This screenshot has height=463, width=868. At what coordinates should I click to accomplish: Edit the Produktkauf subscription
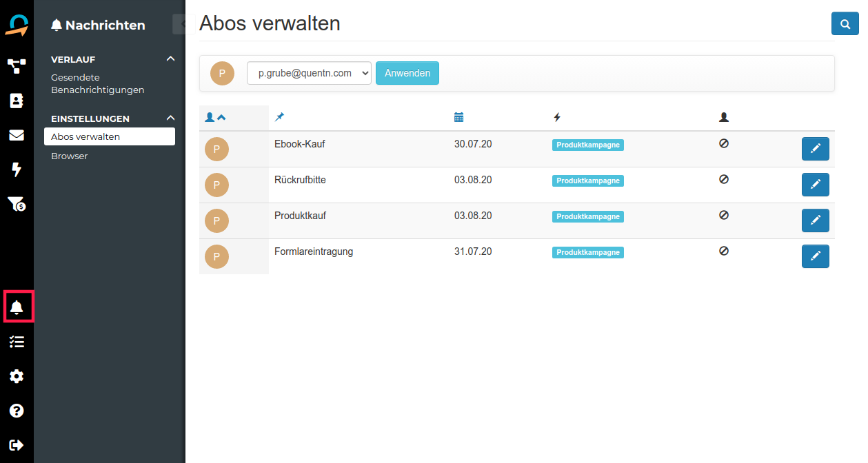[816, 220]
